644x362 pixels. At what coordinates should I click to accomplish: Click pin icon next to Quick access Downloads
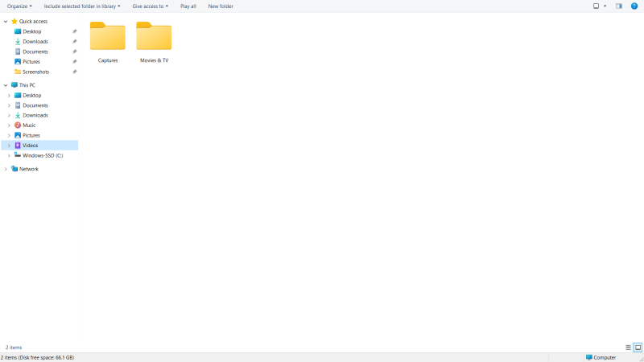coord(74,42)
